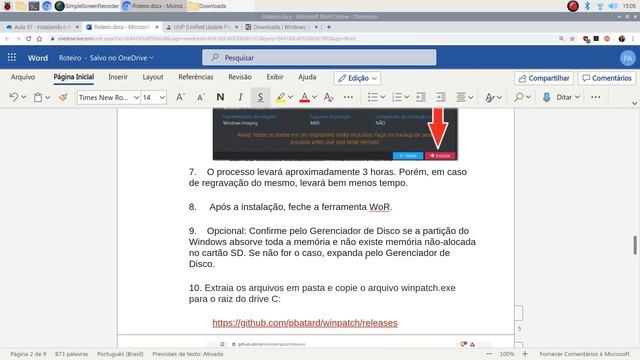Click the clipboard Paste icon
640x360 pixels.
[38, 97]
